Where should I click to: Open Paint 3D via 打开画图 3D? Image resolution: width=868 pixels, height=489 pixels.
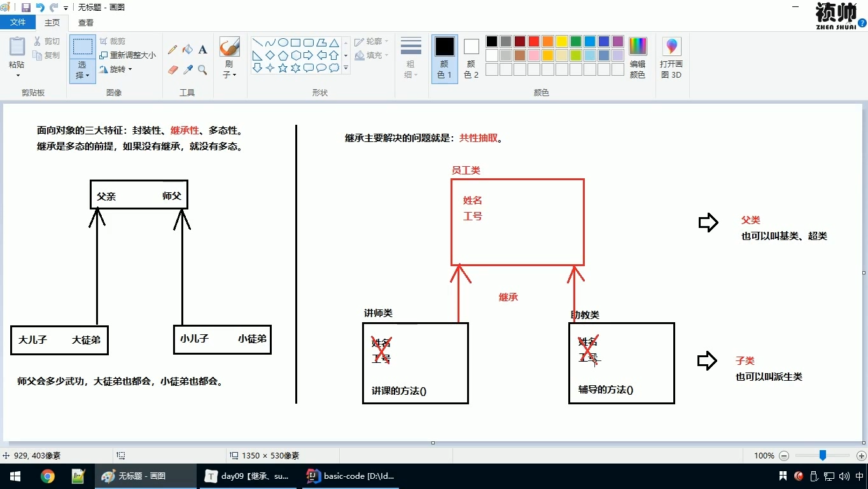(x=671, y=57)
